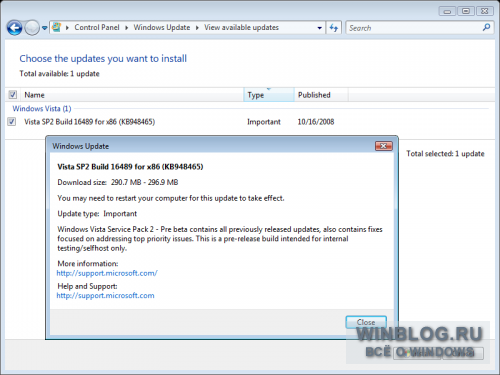Uncheck the Vista SP2 Build 16489 update
Viewport: 500px width, 375px height.
click(12, 122)
